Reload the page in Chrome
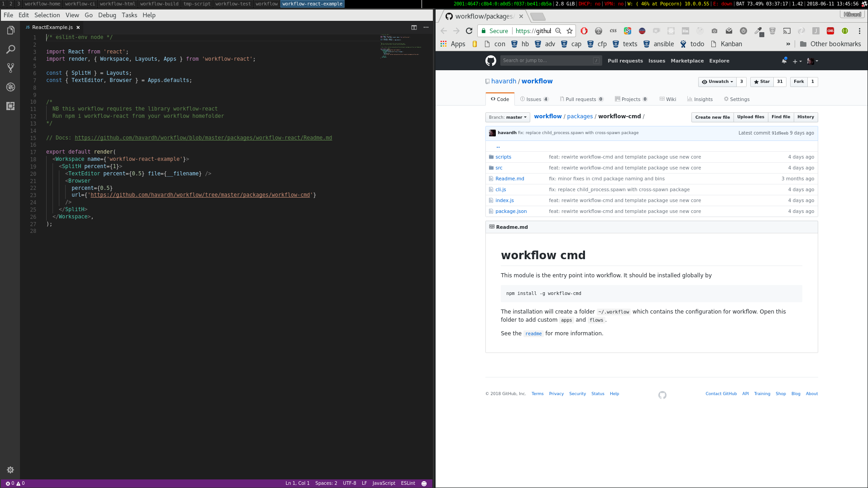868x488 pixels. tap(469, 31)
